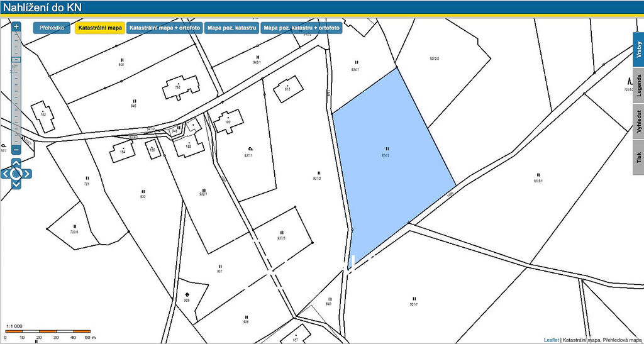
Task: Switch to the Přehledka map view
Action: [52, 28]
